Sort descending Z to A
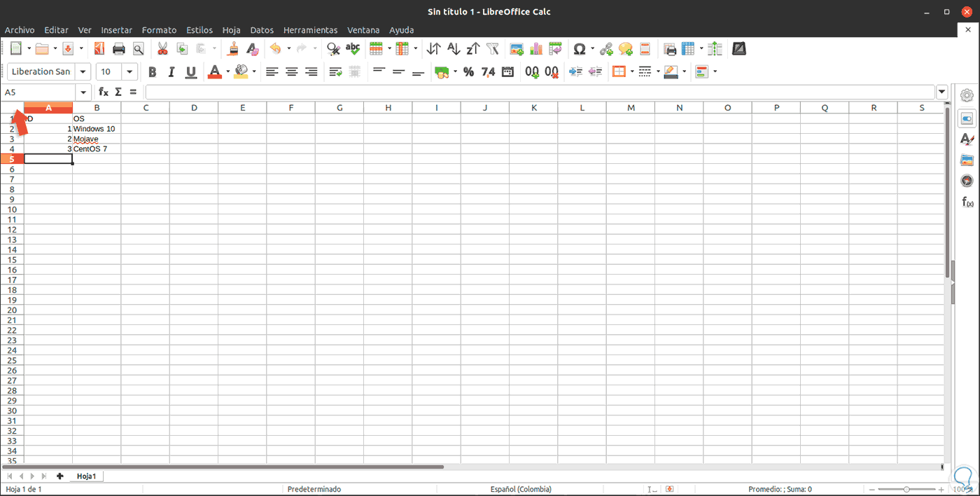 click(x=473, y=48)
